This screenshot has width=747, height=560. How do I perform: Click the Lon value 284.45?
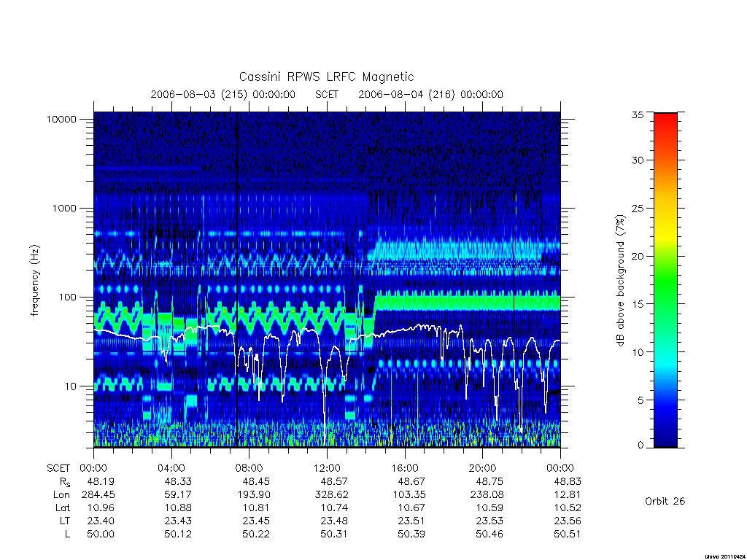(x=98, y=495)
